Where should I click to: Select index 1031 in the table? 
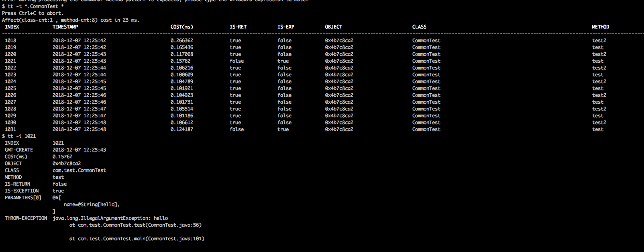point(10,129)
